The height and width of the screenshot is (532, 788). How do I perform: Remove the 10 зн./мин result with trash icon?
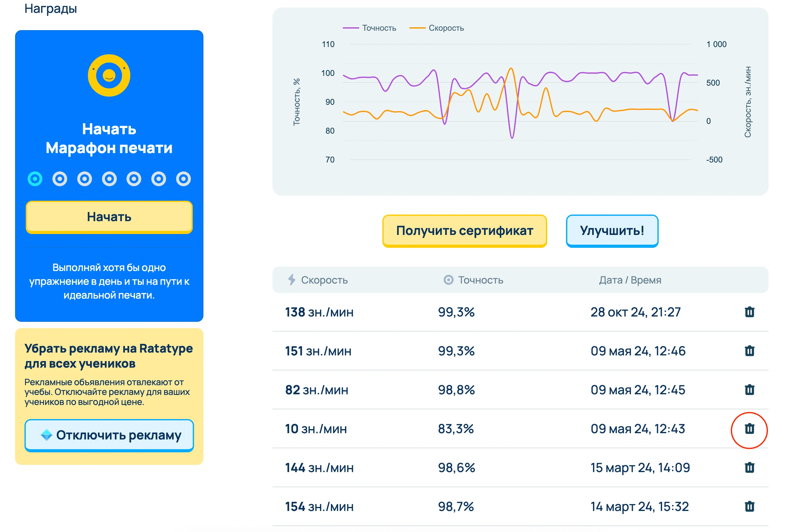(749, 429)
